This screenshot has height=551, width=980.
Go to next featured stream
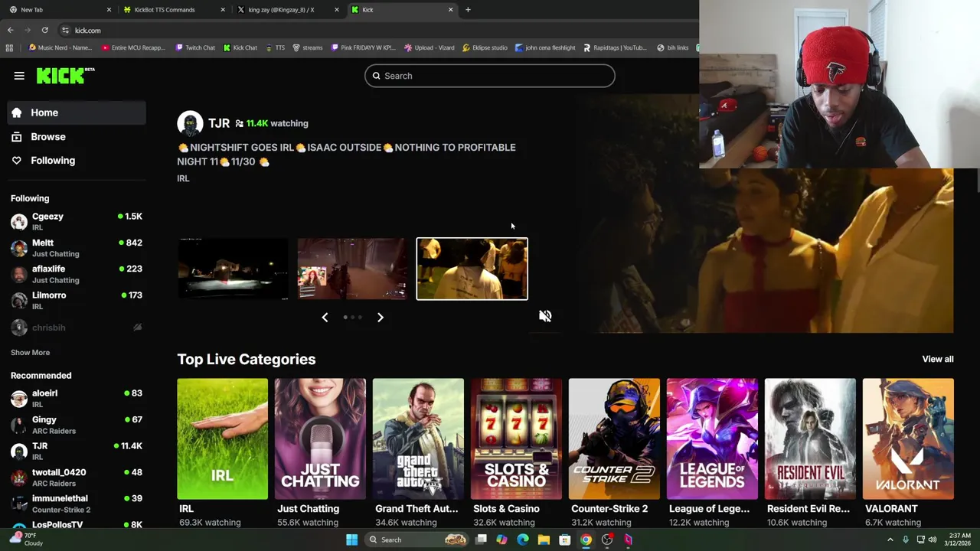coord(380,317)
